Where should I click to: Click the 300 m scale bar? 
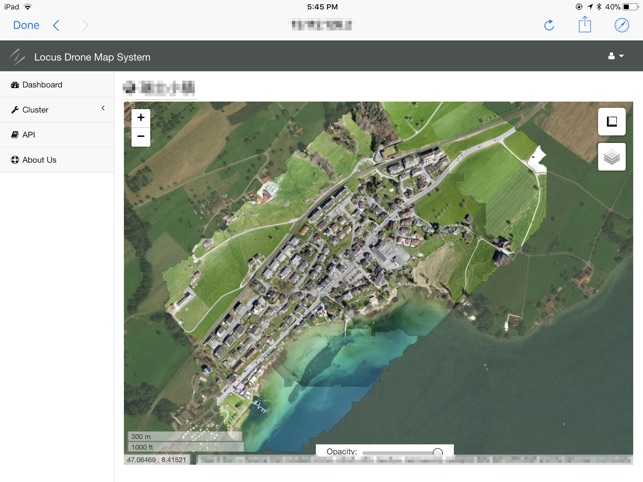click(x=185, y=437)
